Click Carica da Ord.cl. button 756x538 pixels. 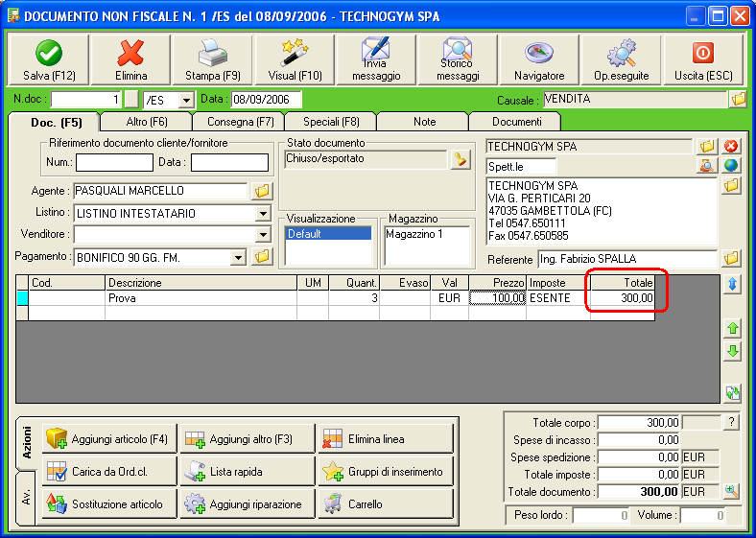[x=109, y=472]
